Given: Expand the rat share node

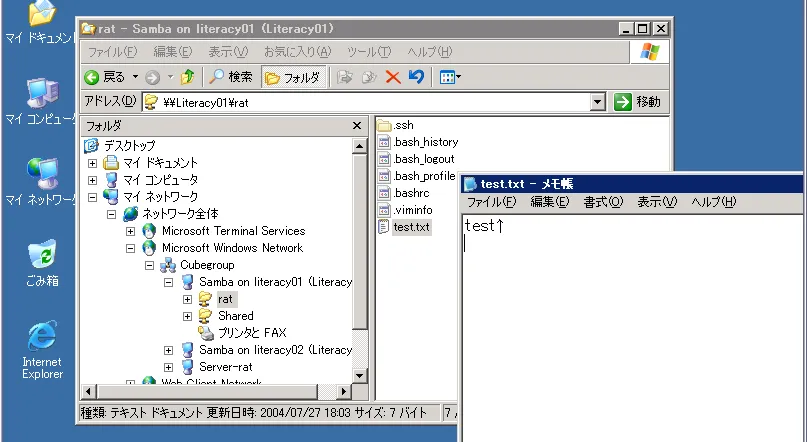Looking at the screenshot, I should 187,299.
